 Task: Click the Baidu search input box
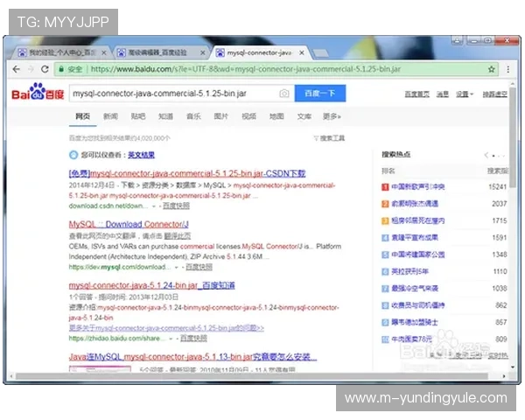point(174,94)
